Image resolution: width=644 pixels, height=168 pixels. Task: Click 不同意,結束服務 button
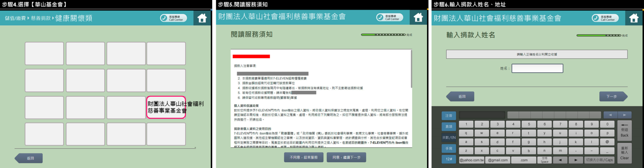pos(303,158)
